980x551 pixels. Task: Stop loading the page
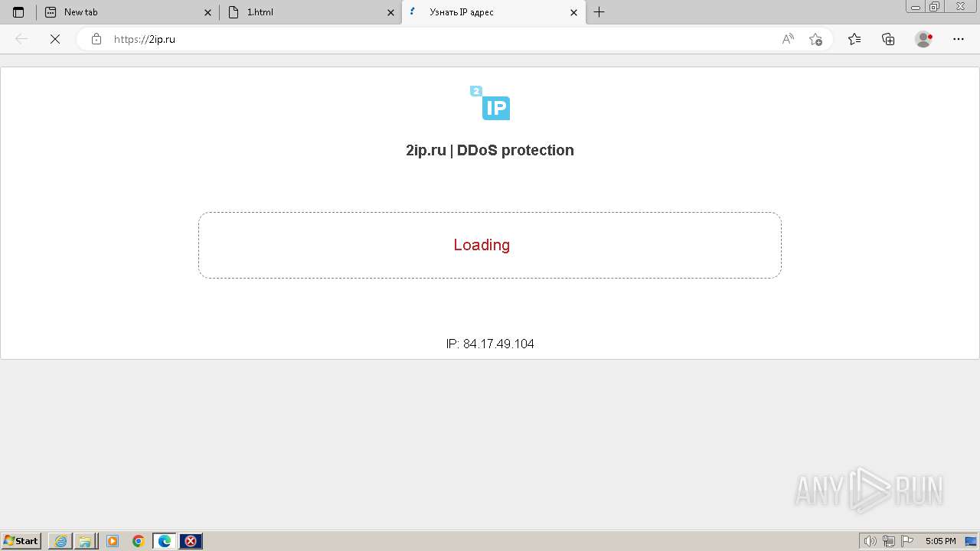pos(55,39)
